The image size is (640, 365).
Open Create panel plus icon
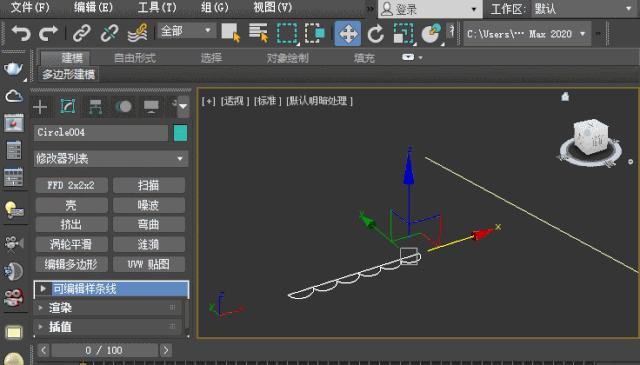point(40,107)
